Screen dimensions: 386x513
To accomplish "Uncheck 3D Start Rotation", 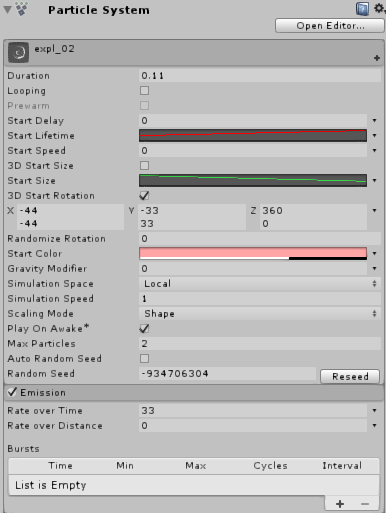I will tap(144, 196).
